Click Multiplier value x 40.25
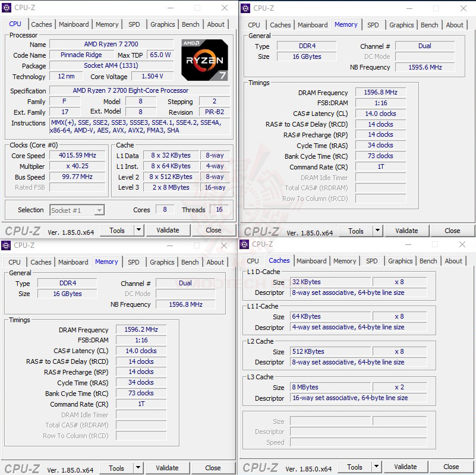 (77, 166)
